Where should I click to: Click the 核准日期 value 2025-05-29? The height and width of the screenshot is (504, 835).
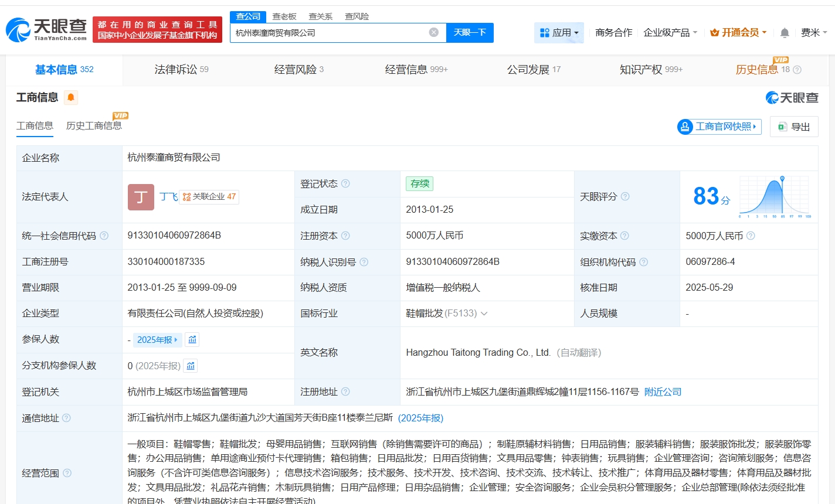click(709, 288)
